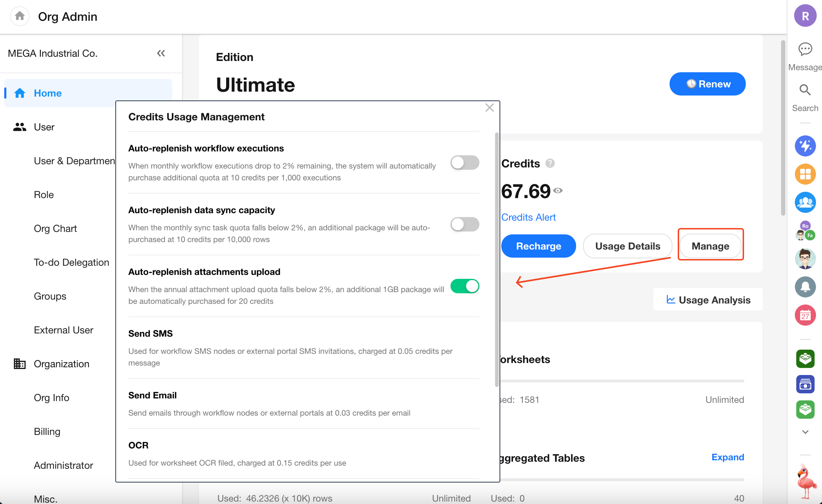Expand more sidebar apps with down chevron
Image resolution: width=822 pixels, height=504 pixels.
point(805,432)
